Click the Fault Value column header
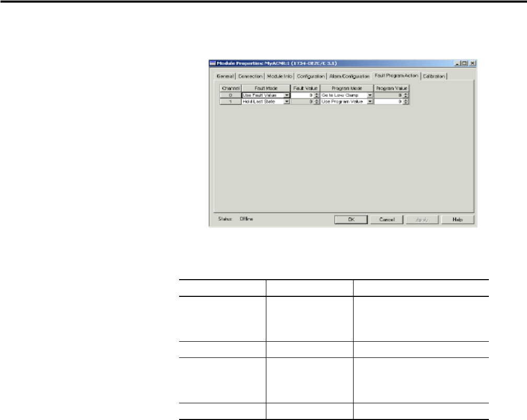The image size is (527, 420). [305, 88]
